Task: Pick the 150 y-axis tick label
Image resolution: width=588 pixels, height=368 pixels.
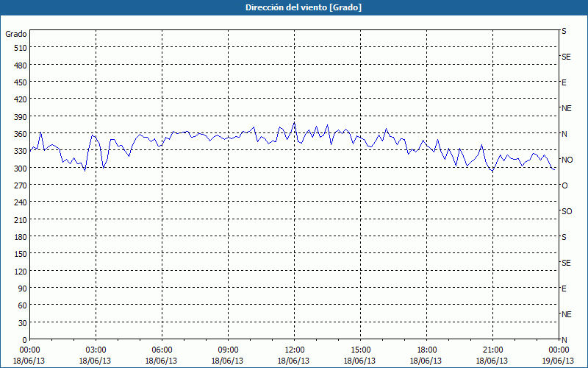Action: tap(21, 254)
